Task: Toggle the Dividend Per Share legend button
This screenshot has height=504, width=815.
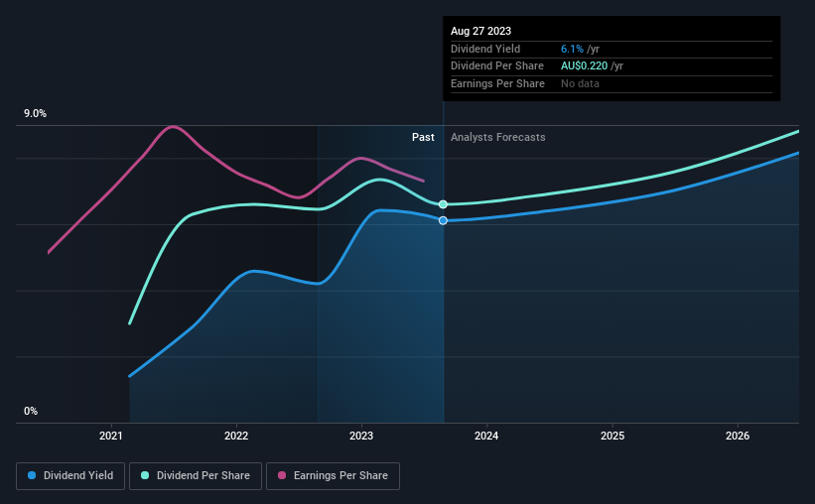Action: (196, 476)
